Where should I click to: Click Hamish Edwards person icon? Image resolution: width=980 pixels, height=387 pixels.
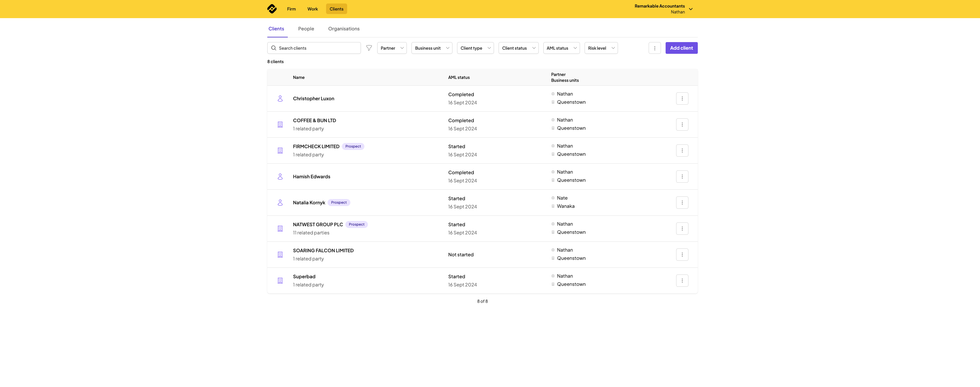[280, 176]
